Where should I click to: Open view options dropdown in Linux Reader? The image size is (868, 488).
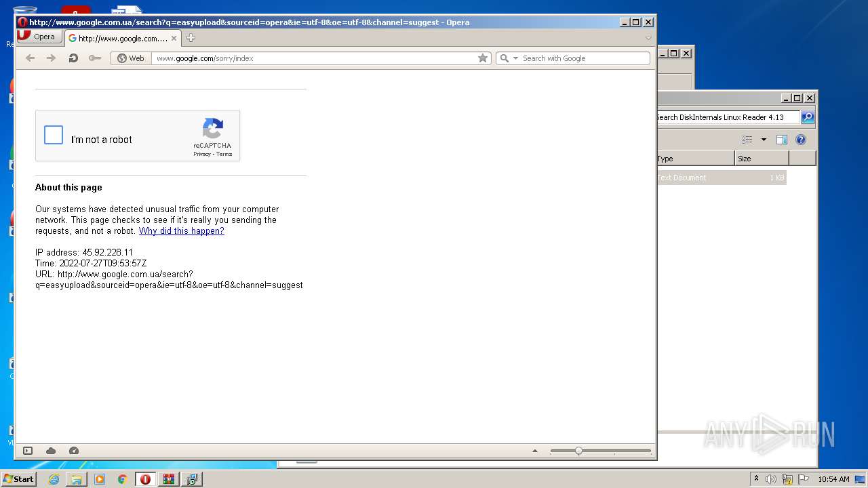tap(764, 140)
